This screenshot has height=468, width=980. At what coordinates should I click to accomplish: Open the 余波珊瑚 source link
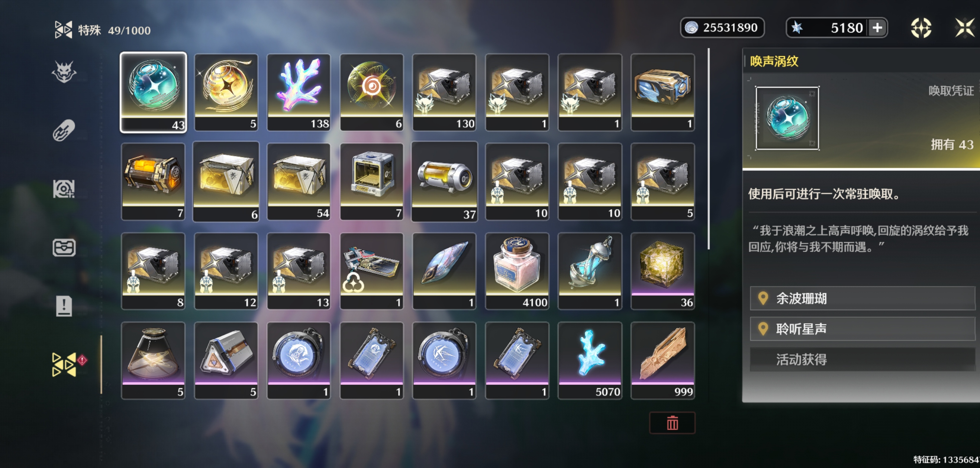[x=862, y=298]
